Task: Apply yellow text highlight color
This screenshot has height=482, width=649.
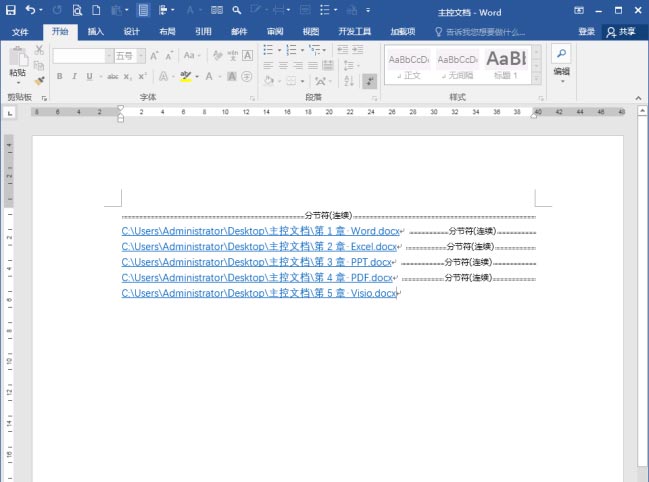Action: point(186,76)
